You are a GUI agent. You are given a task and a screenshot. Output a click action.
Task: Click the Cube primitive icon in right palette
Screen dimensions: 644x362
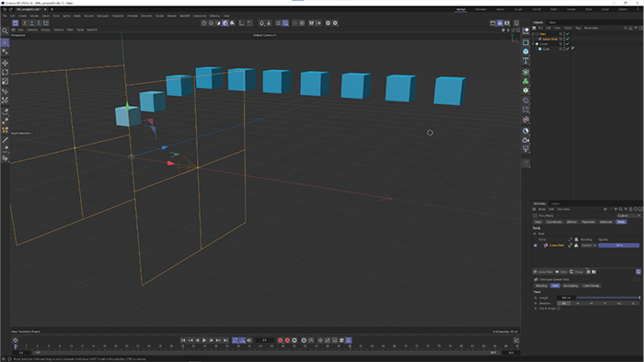pyautogui.click(x=525, y=52)
